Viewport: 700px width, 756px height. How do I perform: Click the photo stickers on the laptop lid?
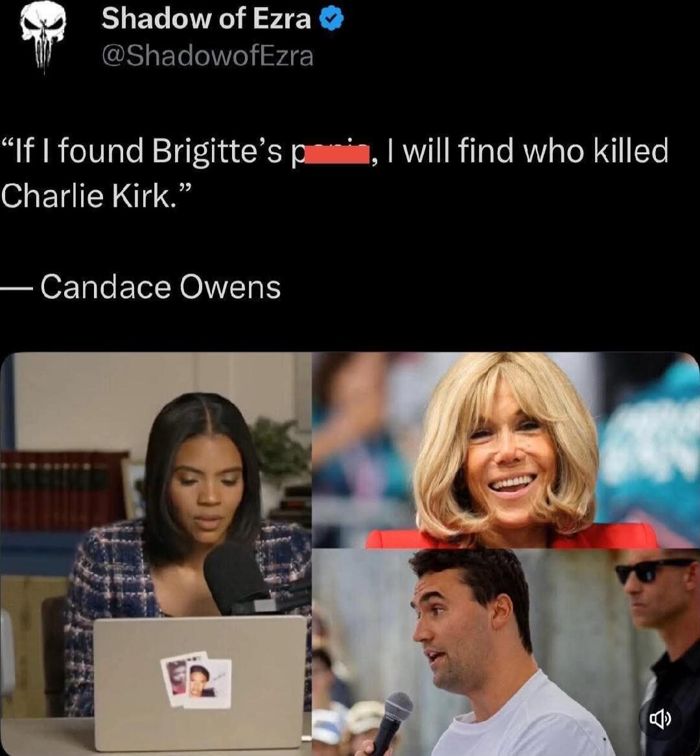pyautogui.click(x=196, y=679)
